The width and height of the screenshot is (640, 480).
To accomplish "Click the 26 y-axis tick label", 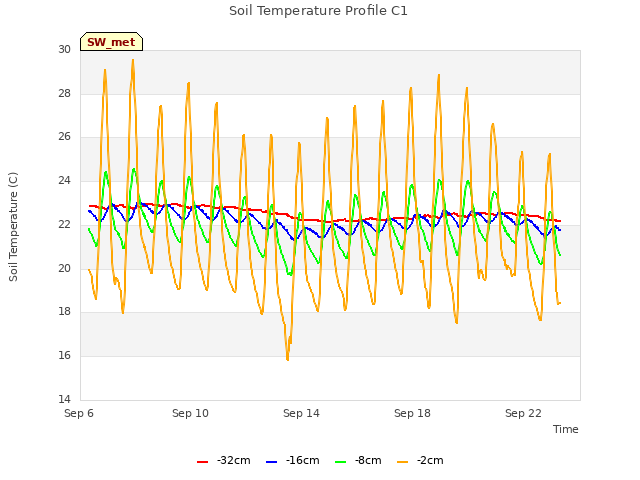I will click(x=64, y=137).
